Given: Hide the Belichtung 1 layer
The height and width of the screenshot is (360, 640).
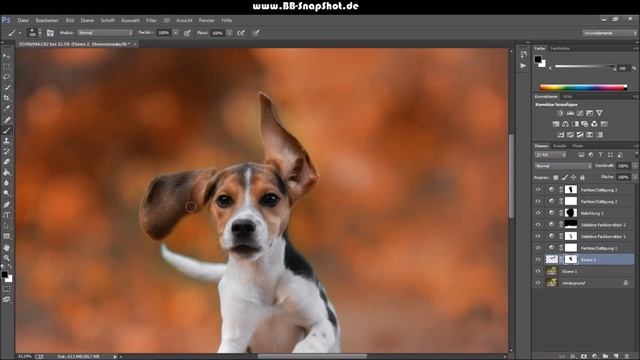Looking at the screenshot, I should [x=538, y=213].
